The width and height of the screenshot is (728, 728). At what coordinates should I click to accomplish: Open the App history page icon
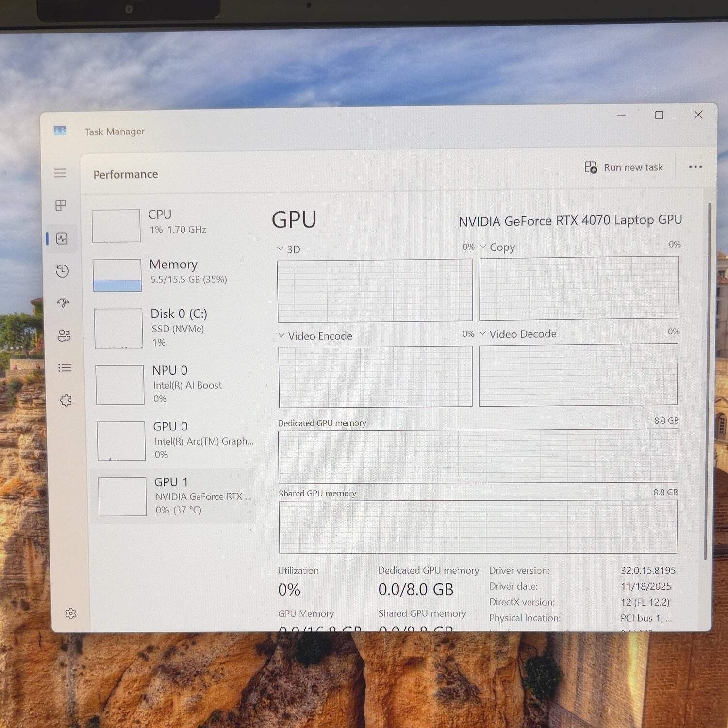coord(63,271)
